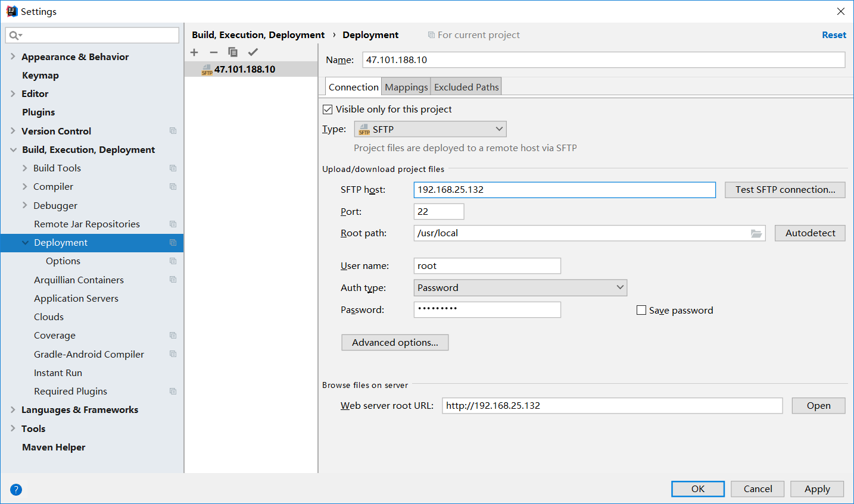Image resolution: width=854 pixels, height=504 pixels.
Task: Focus the settings search field
Action: coord(92,35)
